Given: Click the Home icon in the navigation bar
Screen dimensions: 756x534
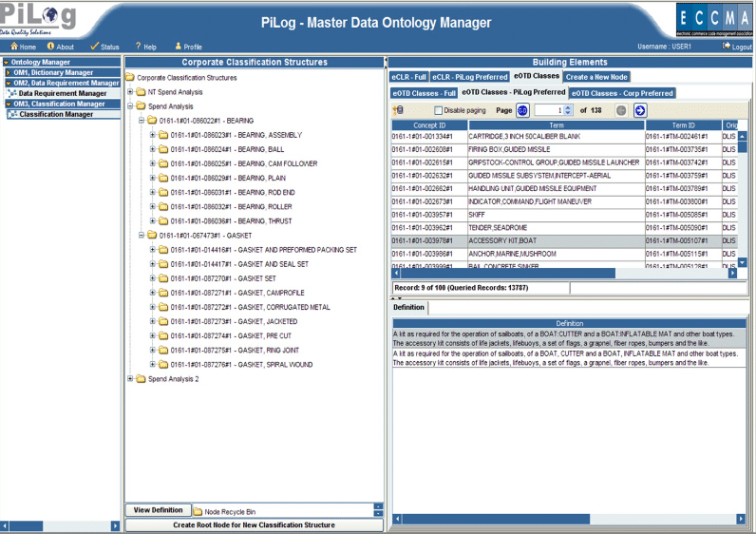Looking at the screenshot, I should pos(14,47).
